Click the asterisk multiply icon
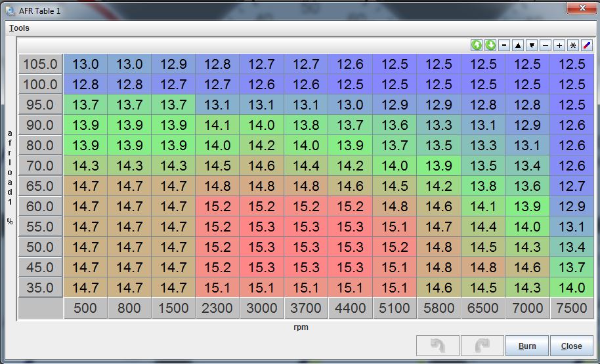 tap(573, 45)
